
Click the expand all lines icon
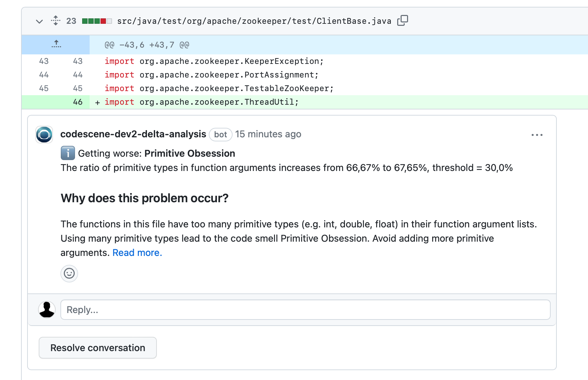(56, 21)
